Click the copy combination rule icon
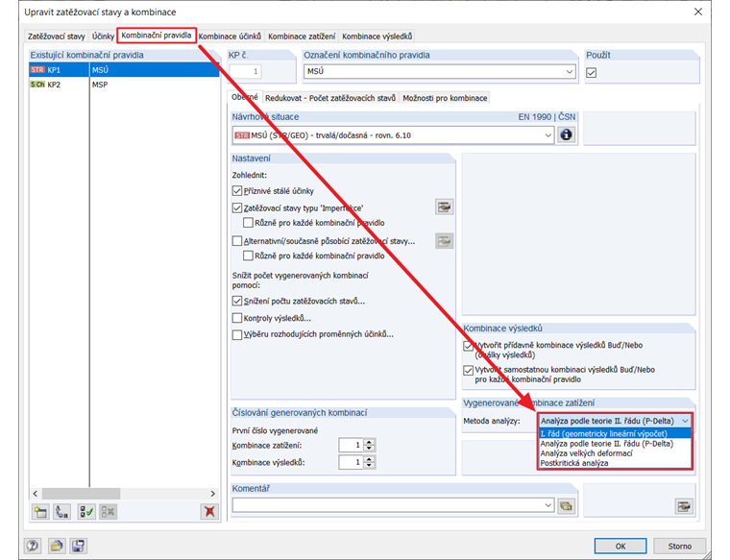The width and height of the screenshot is (730, 560). point(61,512)
